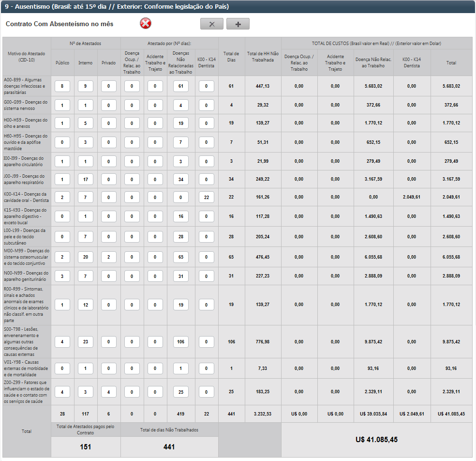
Task: Click Público field in A00-B99 row
Action: [62, 86]
